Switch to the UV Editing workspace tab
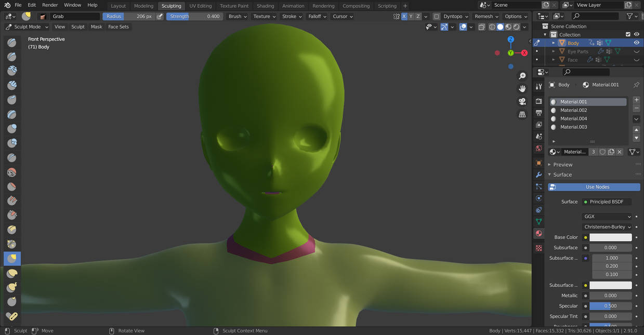The image size is (644, 335). (200, 6)
